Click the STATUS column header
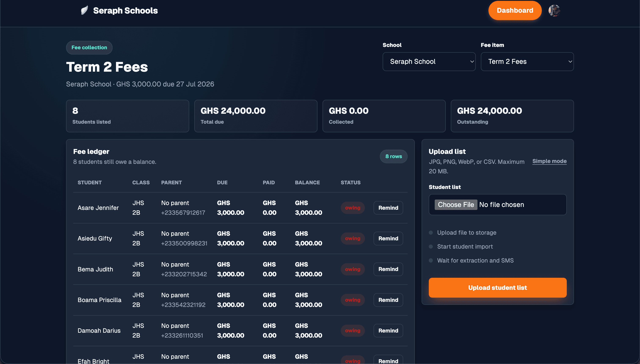640x364 pixels. click(x=350, y=182)
